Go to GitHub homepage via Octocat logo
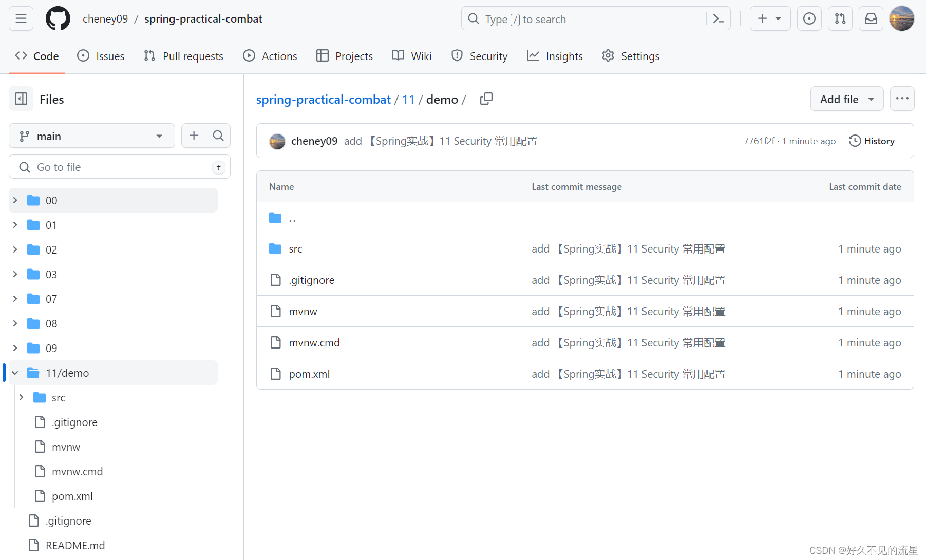The width and height of the screenshot is (926, 560). [x=58, y=19]
